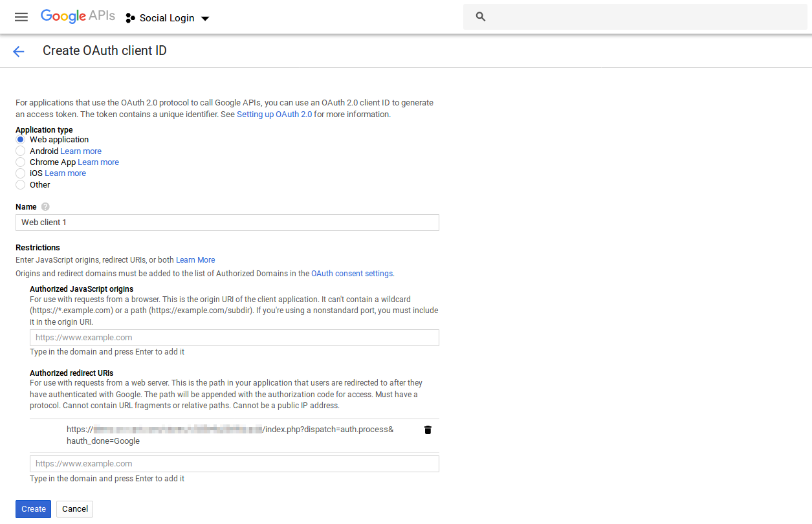Open Learn more next to Chrome App
812x524 pixels.
pos(98,162)
